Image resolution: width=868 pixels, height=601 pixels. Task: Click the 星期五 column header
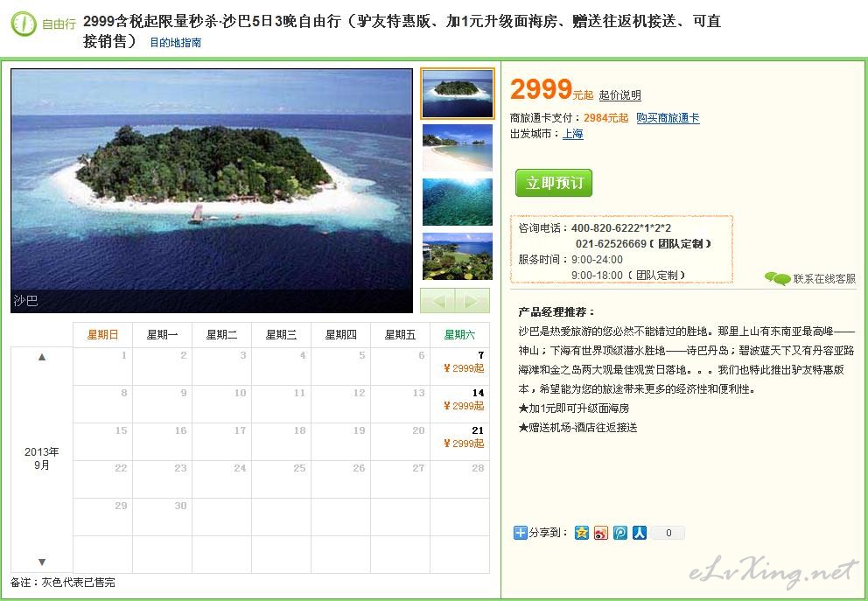pos(400,335)
